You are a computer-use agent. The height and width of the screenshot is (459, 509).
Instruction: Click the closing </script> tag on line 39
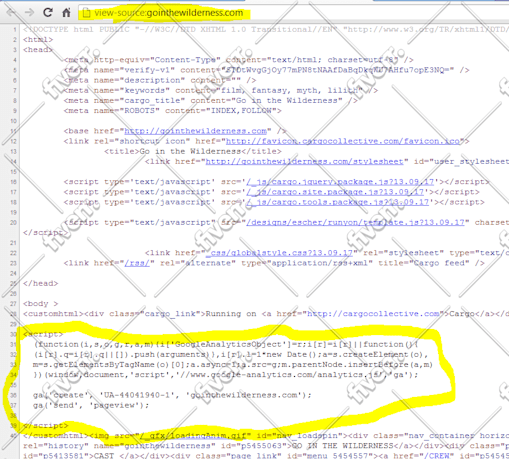pyautogui.click(x=46, y=426)
